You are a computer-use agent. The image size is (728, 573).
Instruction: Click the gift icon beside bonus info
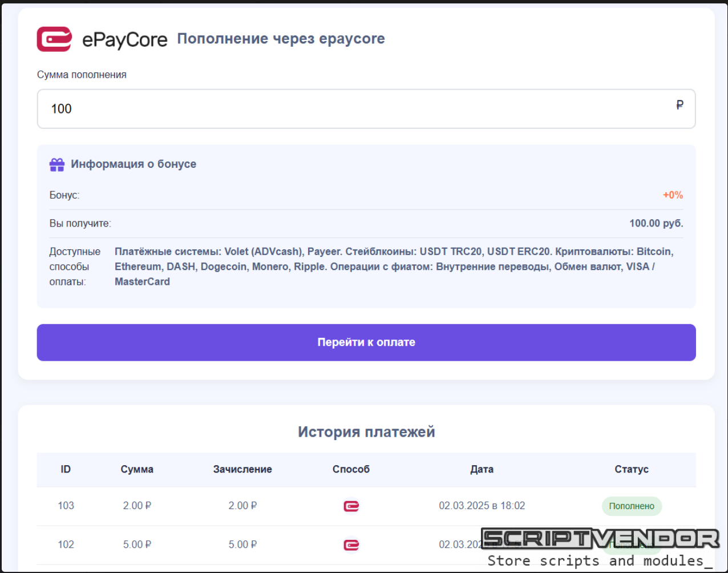pos(57,164)
